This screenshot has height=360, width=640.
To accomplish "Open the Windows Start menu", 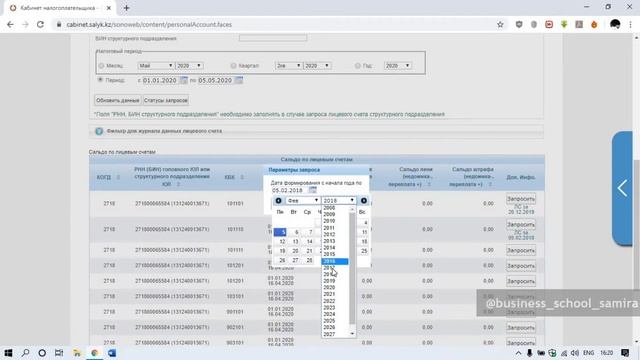I will tap(8, 353).
